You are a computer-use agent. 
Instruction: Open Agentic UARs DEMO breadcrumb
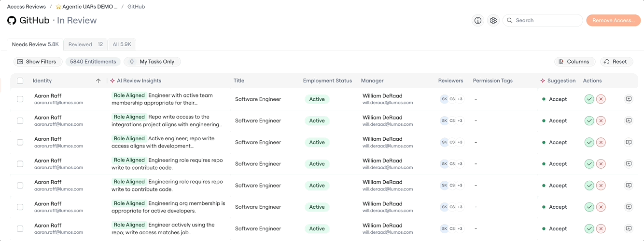(x=86, y=7)
